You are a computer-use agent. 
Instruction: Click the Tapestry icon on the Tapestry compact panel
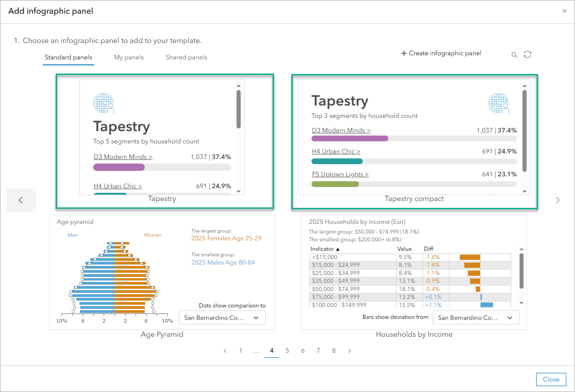tap(499, 104)
